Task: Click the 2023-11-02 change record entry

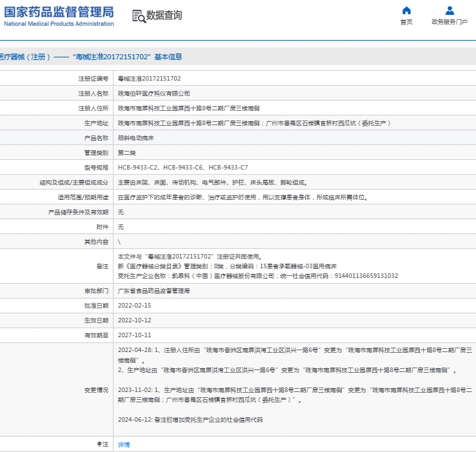Action: click(x=295, y=395)
